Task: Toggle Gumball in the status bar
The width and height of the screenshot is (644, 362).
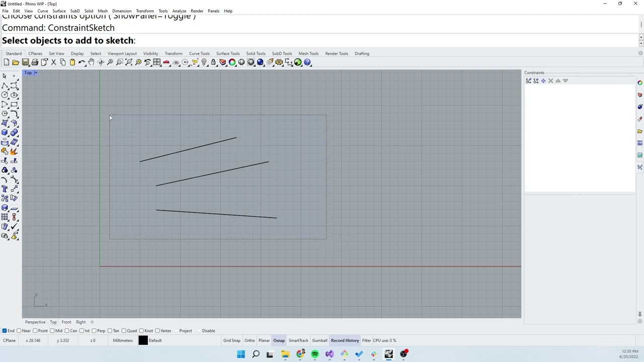Action: [x=319, y=340]
